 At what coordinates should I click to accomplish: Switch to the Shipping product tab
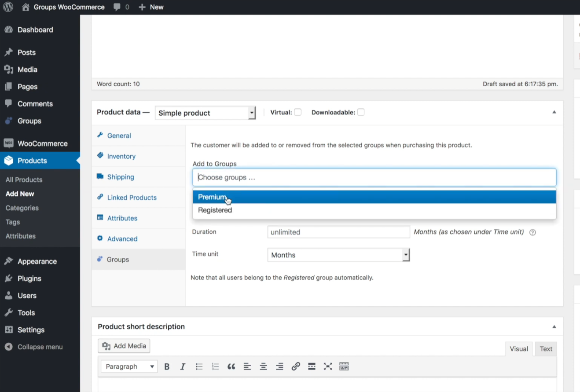pyautogui.click(x=139, y=177)
